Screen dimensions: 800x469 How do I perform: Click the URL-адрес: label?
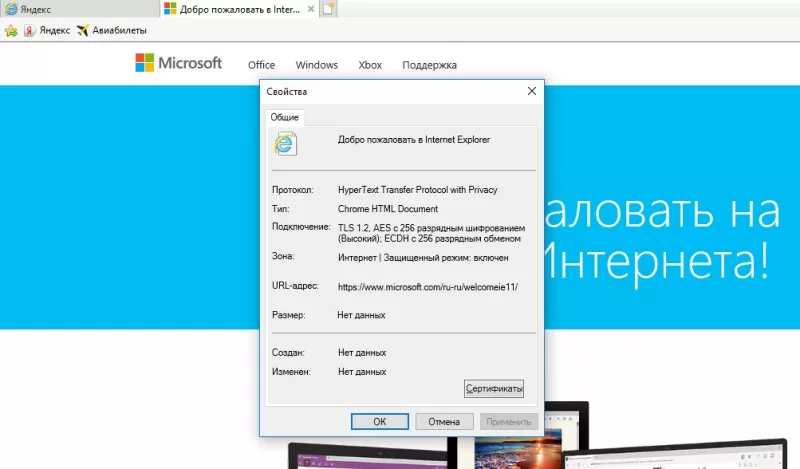pyautogui.click(x=295, y=285)
